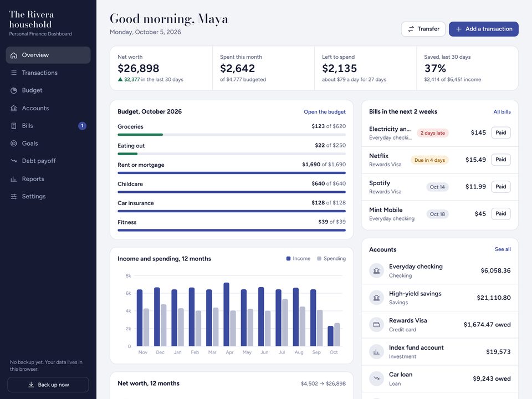Open the budget link

coord(325,112)
